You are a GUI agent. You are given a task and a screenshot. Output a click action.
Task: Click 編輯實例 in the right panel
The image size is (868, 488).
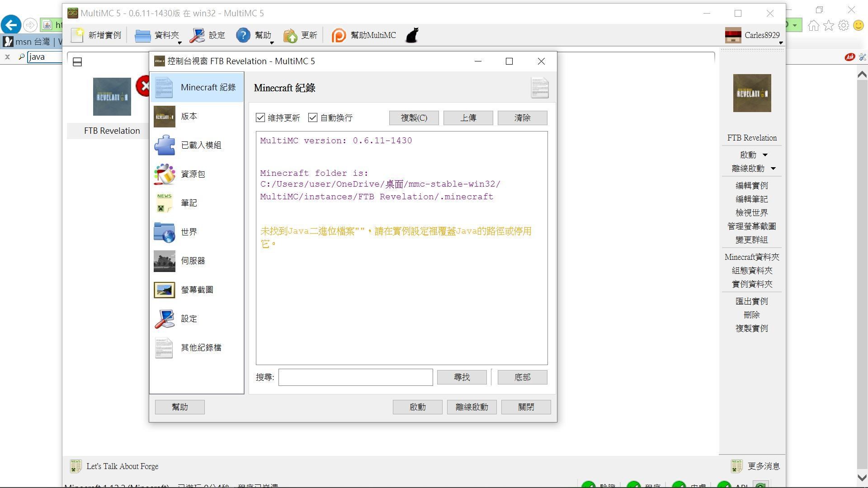[x=752, y=186]
